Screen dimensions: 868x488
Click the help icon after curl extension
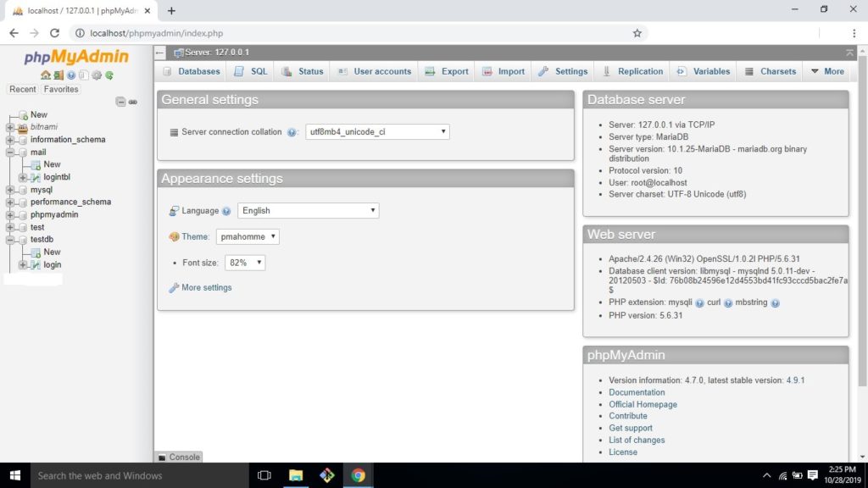[x=728, y=303]
